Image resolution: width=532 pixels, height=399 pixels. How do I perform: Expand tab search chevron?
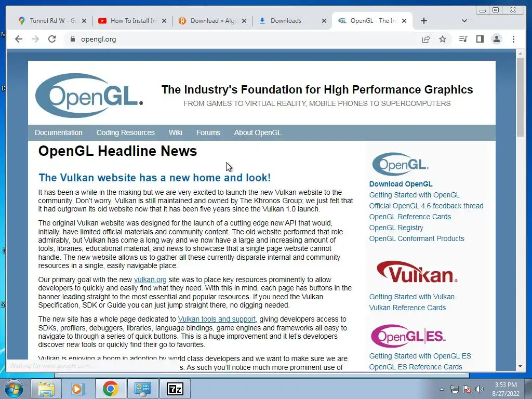464,21
